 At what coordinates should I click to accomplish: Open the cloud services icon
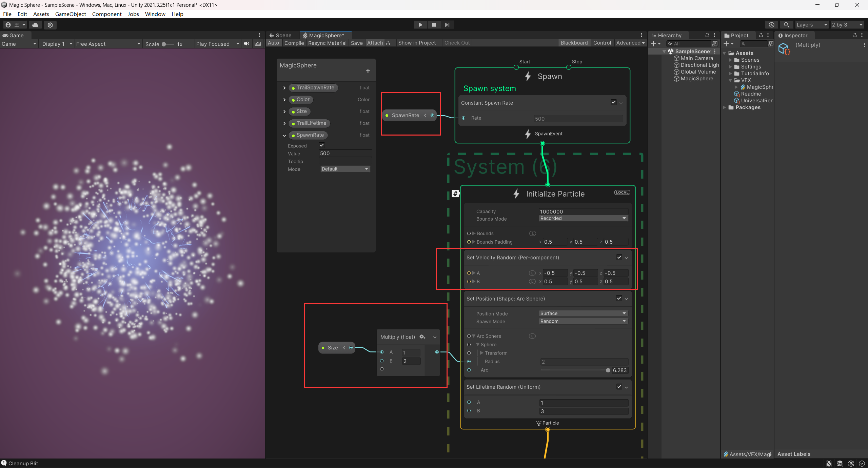35,25
